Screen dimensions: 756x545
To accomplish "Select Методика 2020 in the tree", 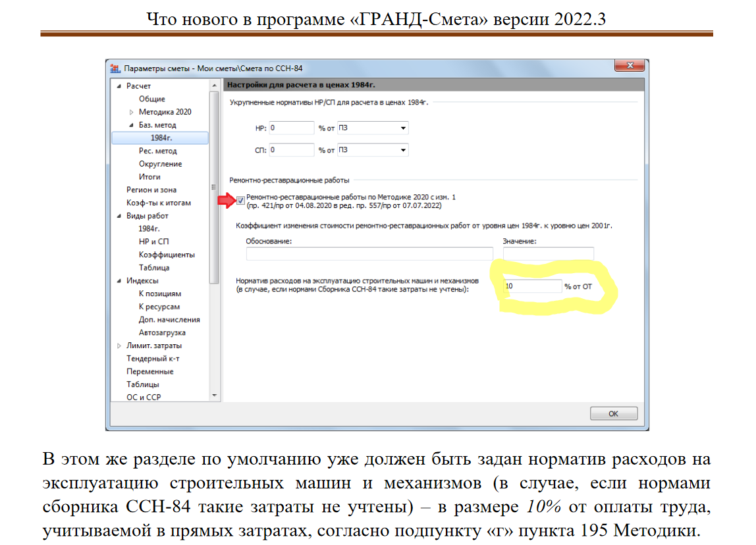I will pyautogui.click(x=165, y=112).
